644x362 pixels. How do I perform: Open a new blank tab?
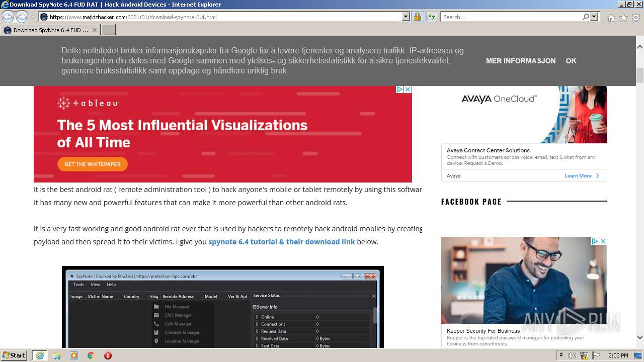point(108,30)
